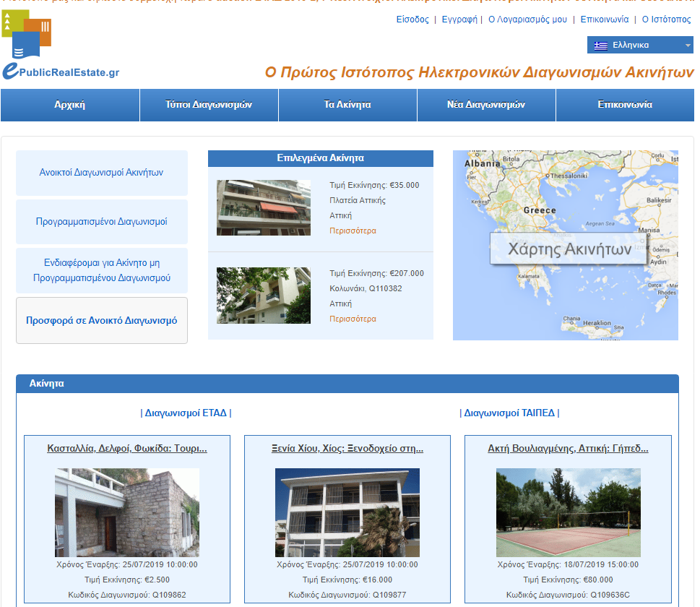
Task: Click Προγραμματισμένοι Διαγωνισμοί button
Action: tap(102, 222)
